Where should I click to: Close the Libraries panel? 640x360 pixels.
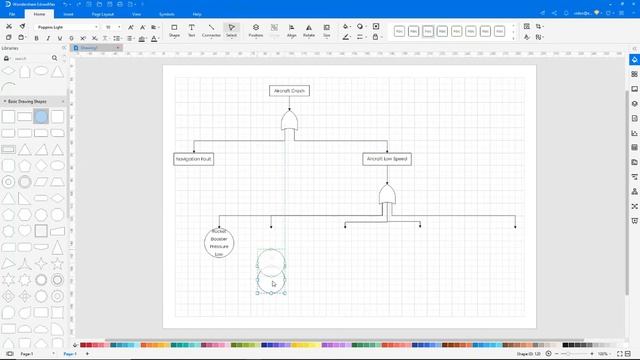tap(64, 48)
